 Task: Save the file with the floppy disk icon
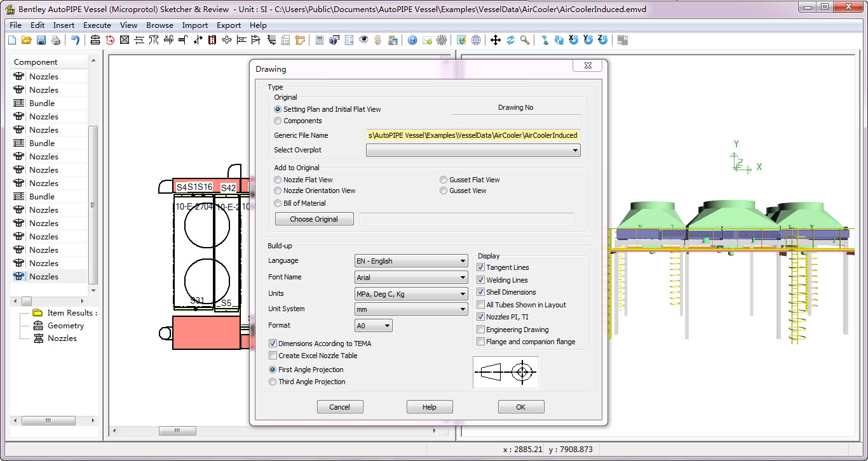click(41, 40)
